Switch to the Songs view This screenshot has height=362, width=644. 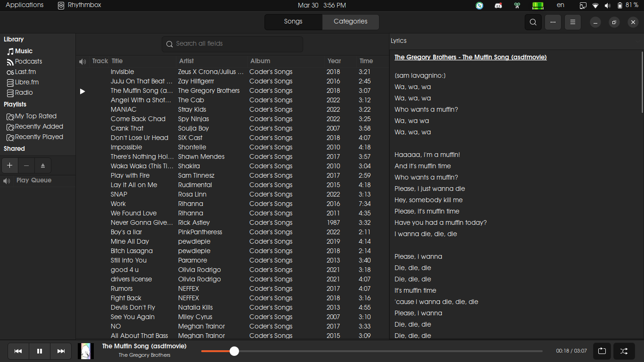[293, 22]
